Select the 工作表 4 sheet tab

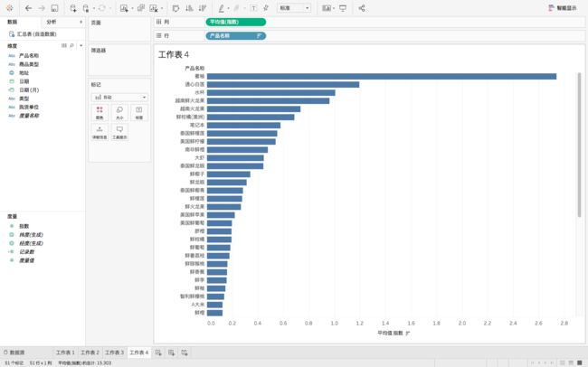coord(139,353)
